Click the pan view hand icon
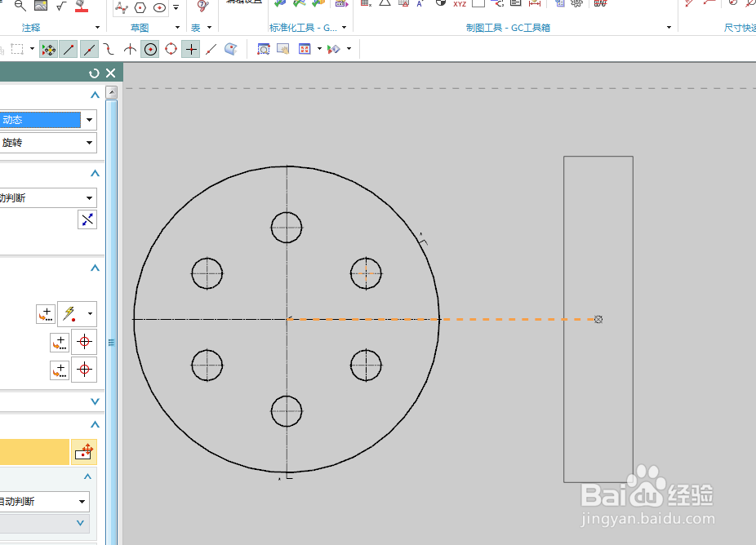This screenshot has height=545, width=756. click(283, 49)
